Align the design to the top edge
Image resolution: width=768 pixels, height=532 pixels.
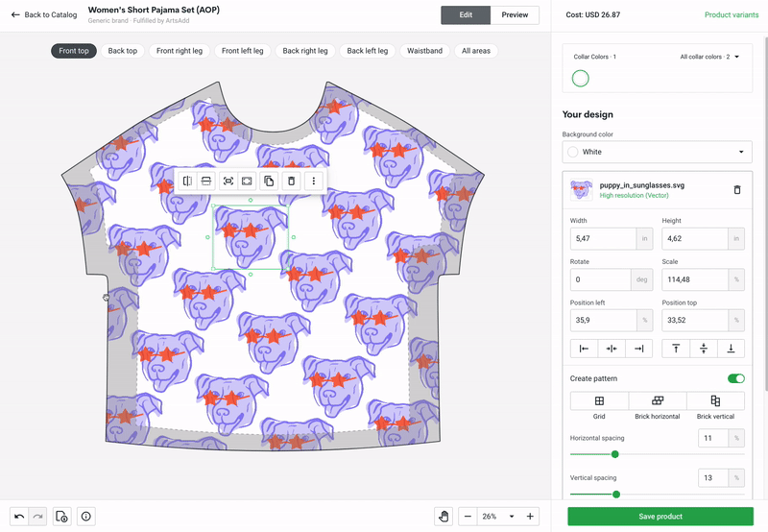676,349
